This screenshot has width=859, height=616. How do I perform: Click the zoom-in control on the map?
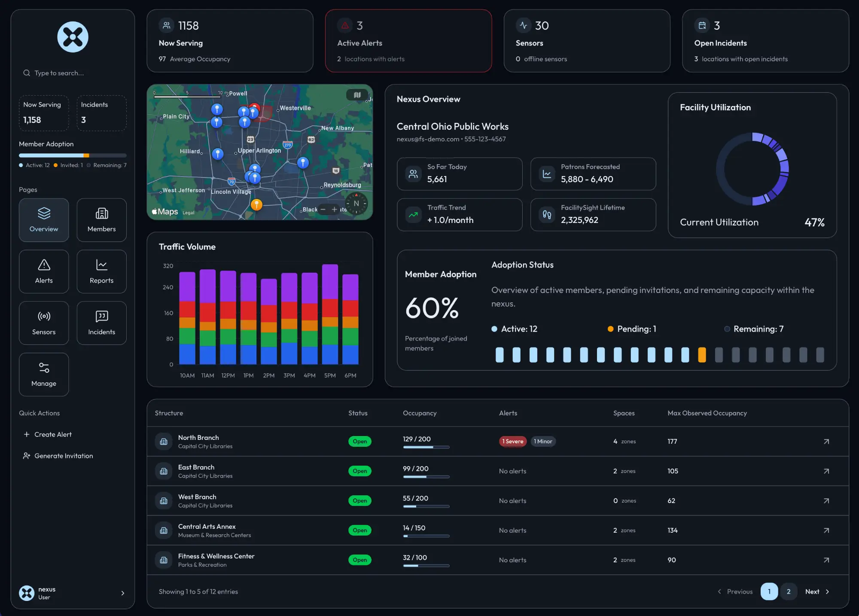[335, 209]
